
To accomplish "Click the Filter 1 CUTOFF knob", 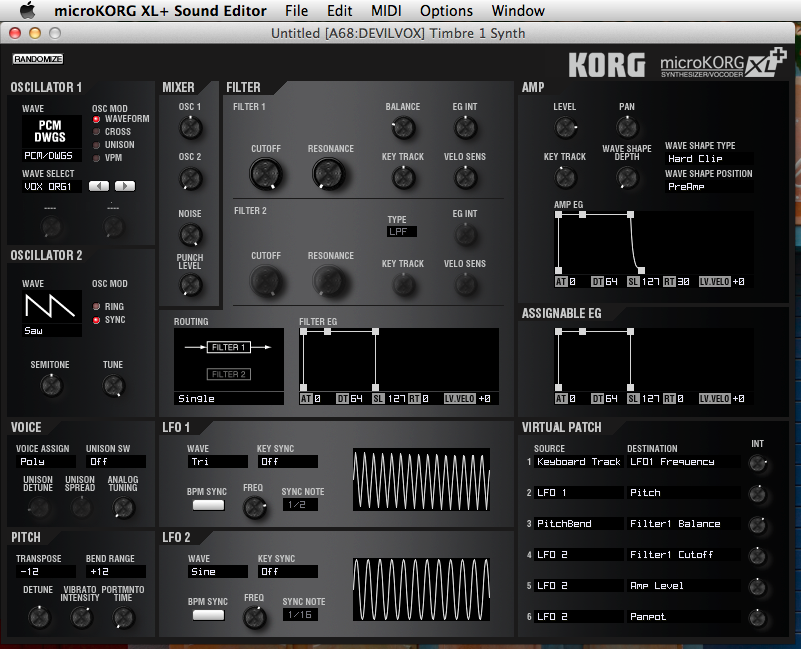I will coord(266,174).
